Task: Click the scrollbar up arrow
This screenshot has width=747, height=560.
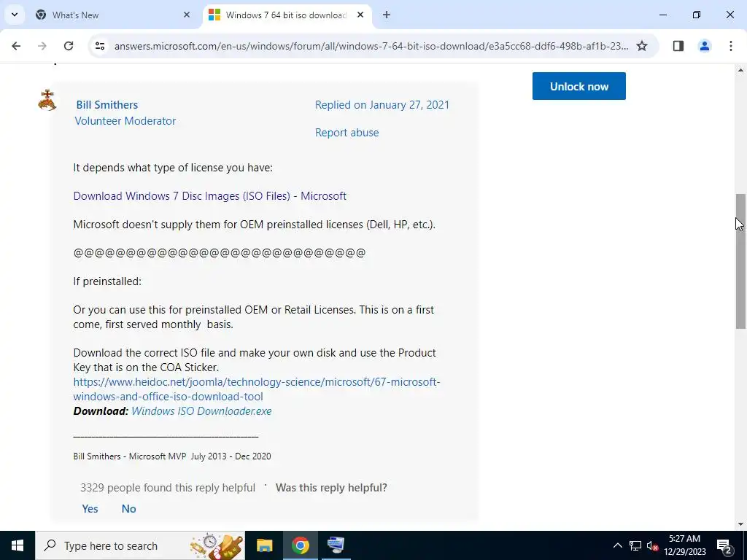Action: (x=740, y=71)
